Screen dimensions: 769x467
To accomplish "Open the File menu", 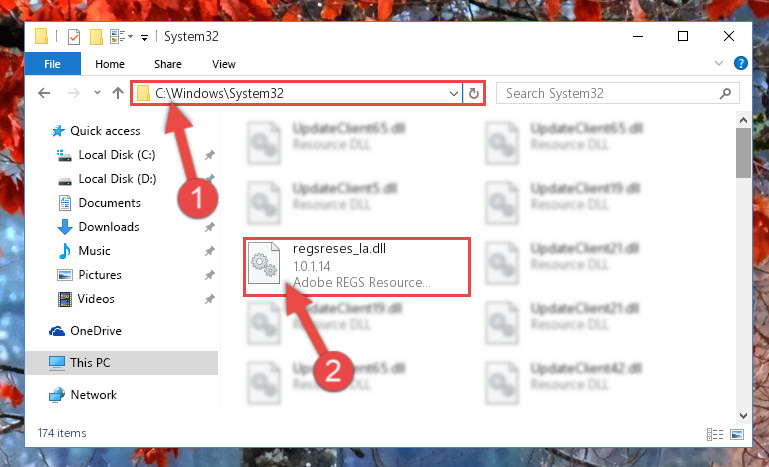I will (52, 64).
